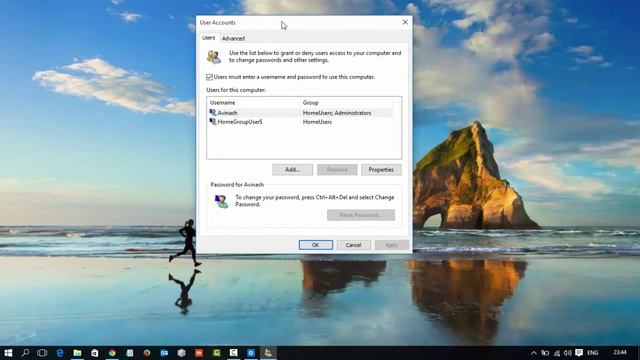Select the Users tab
640x360 pixels.
209,38
